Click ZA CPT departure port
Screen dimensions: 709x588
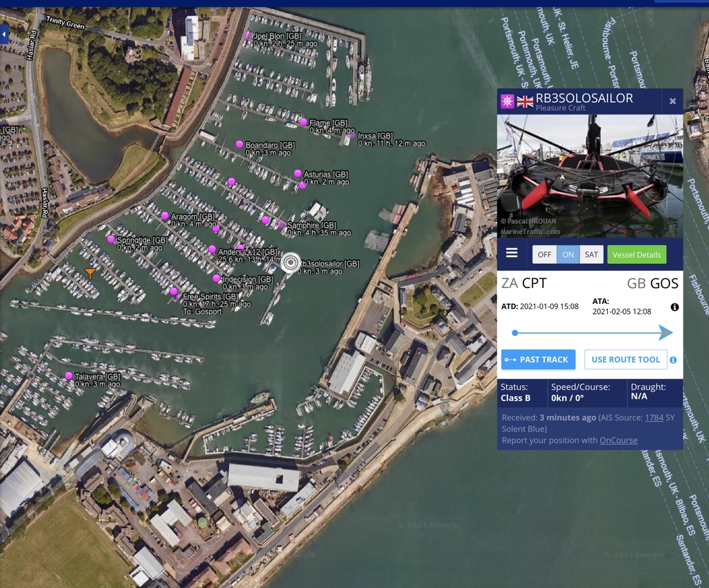524,283
